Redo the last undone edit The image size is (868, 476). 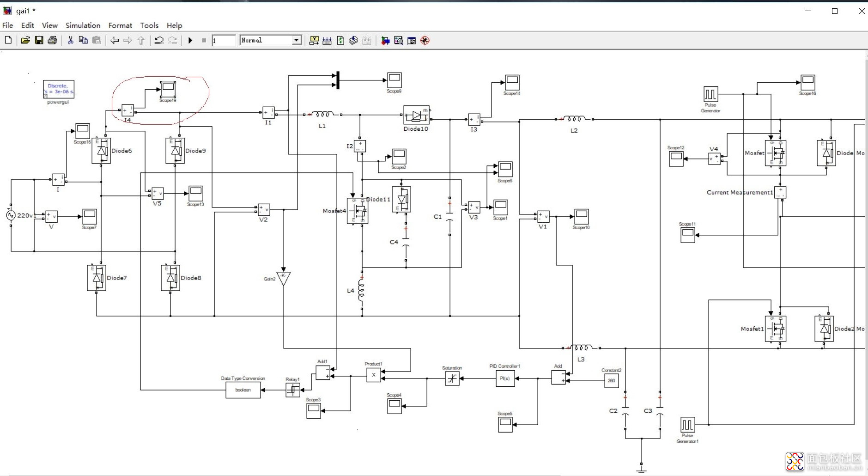tap(172, 40)
